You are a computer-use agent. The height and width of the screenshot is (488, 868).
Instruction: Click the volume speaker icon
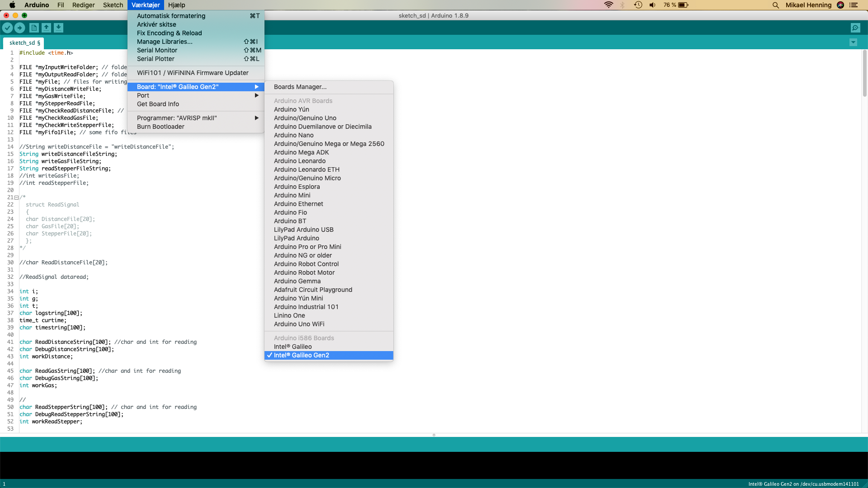coord(652,5)
